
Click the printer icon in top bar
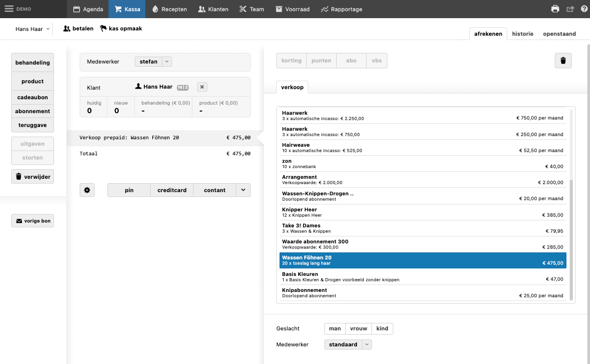(x=555, y=9)
